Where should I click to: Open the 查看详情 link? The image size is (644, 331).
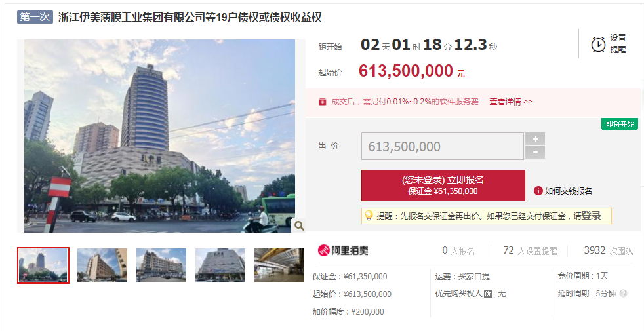[510, 102]
